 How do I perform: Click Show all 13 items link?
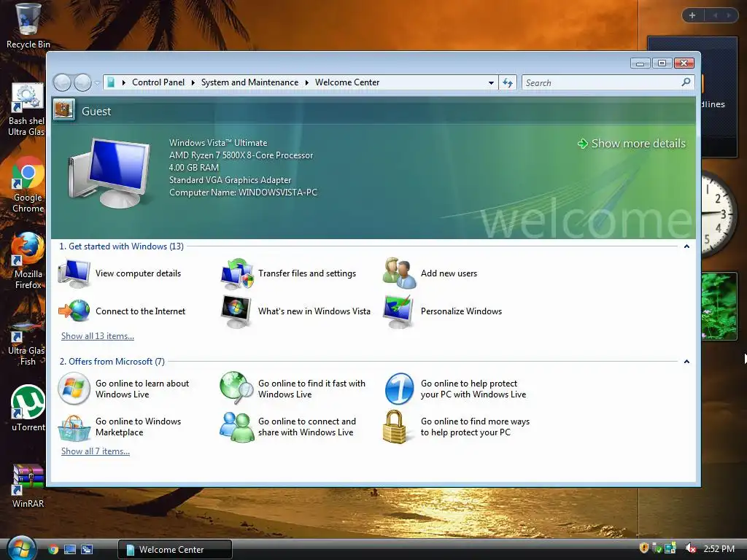(x=98, y=336)
